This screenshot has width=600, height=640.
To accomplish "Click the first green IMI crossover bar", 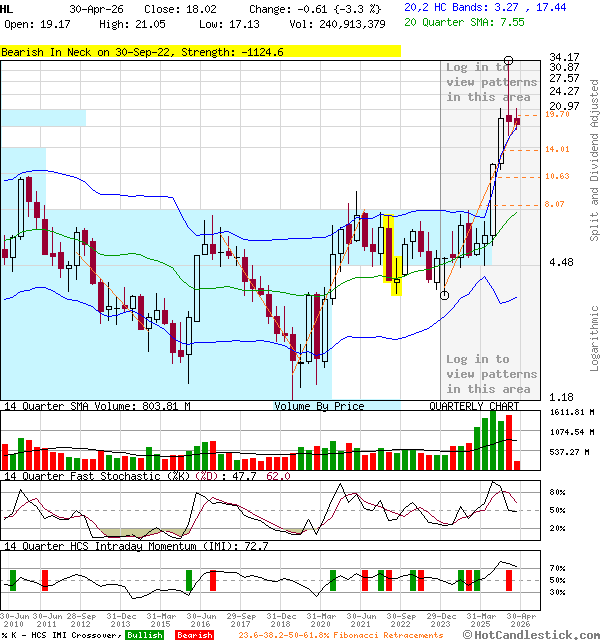I will coord(13,580).
